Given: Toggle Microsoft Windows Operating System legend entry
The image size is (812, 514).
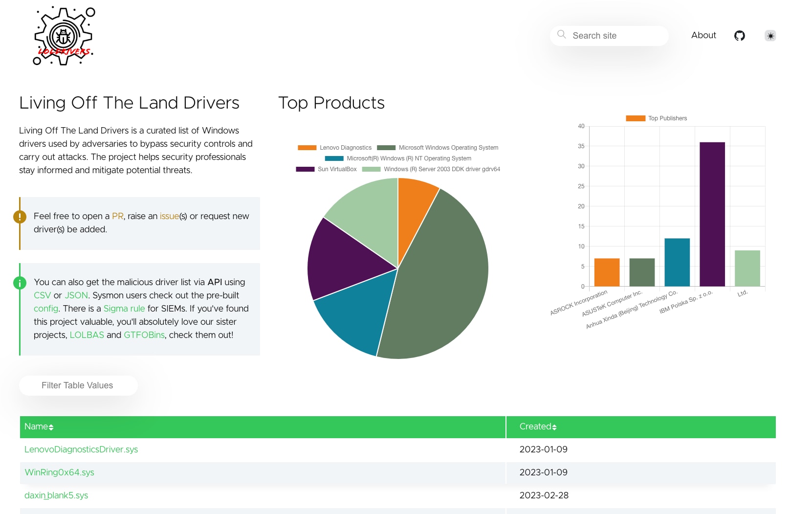Looking at the screenshot, I should tap(438, 148).
